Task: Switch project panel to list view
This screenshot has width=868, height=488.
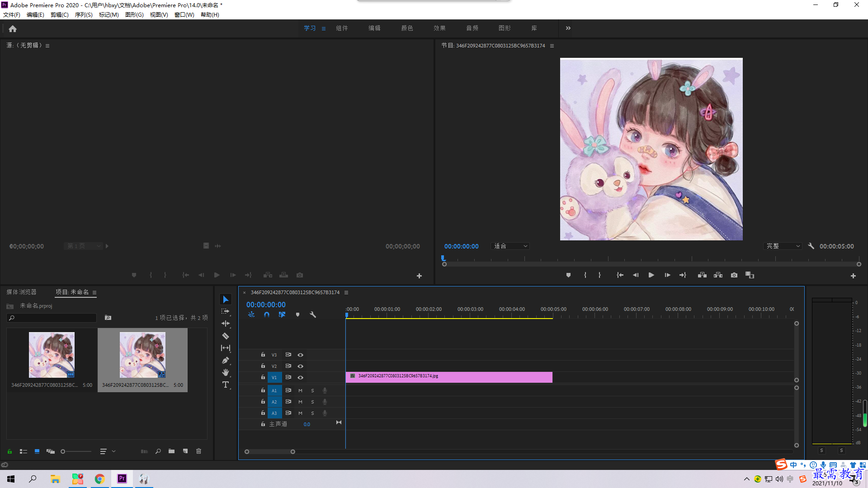Action: tap(24, 451)
